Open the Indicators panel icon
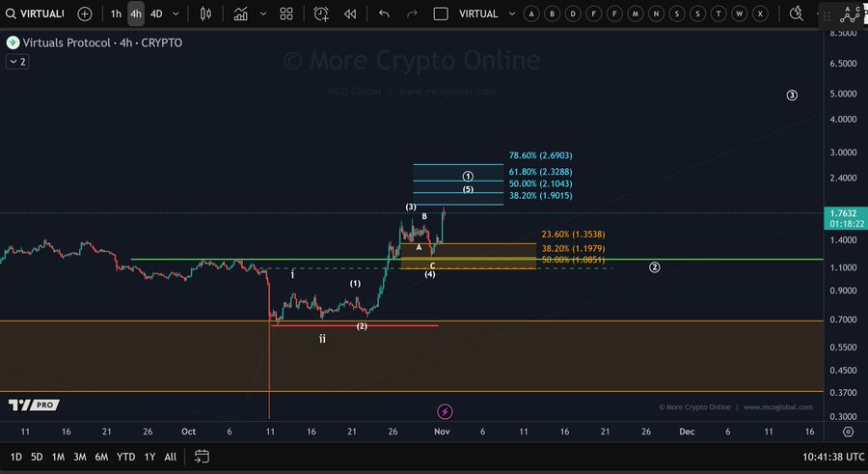This screenshot has height=474, width=868. pyautogui.click(x=240, y=14)
